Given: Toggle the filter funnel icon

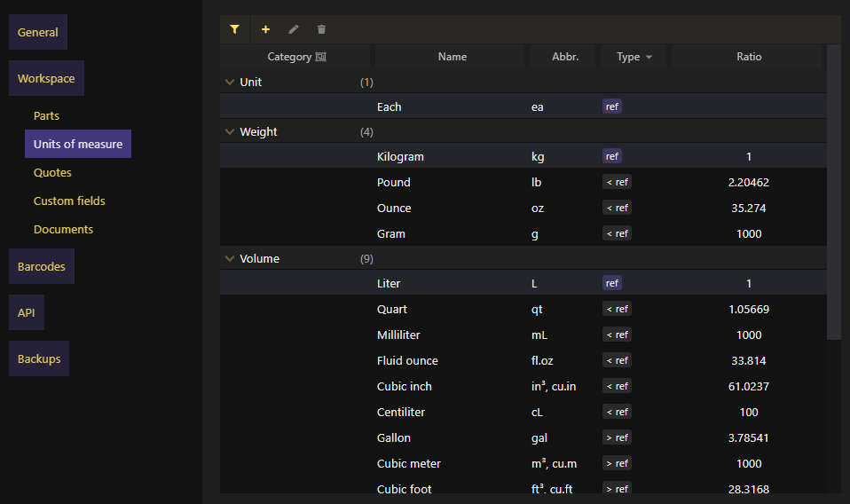Looking at the screenshot, I should (x=235, y=29).
